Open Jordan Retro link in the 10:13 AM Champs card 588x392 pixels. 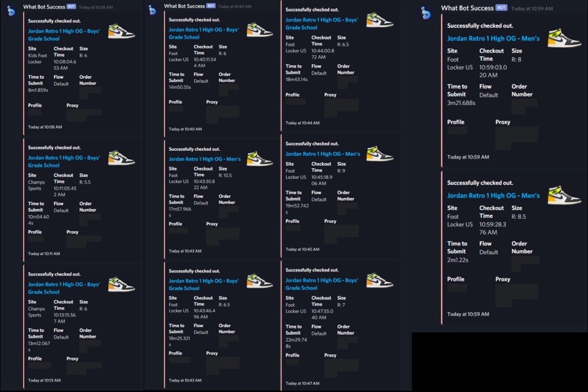(x=64, y=288)
